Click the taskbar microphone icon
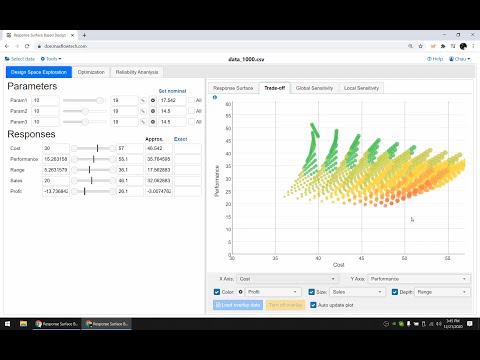 click(x=409, y=324)
